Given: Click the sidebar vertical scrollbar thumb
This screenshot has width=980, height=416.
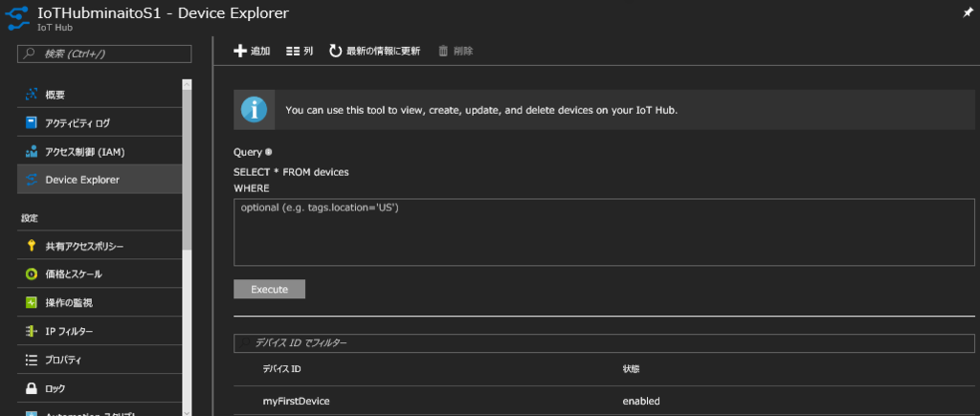Looking at the screenshot, I should tap(188, 170).
